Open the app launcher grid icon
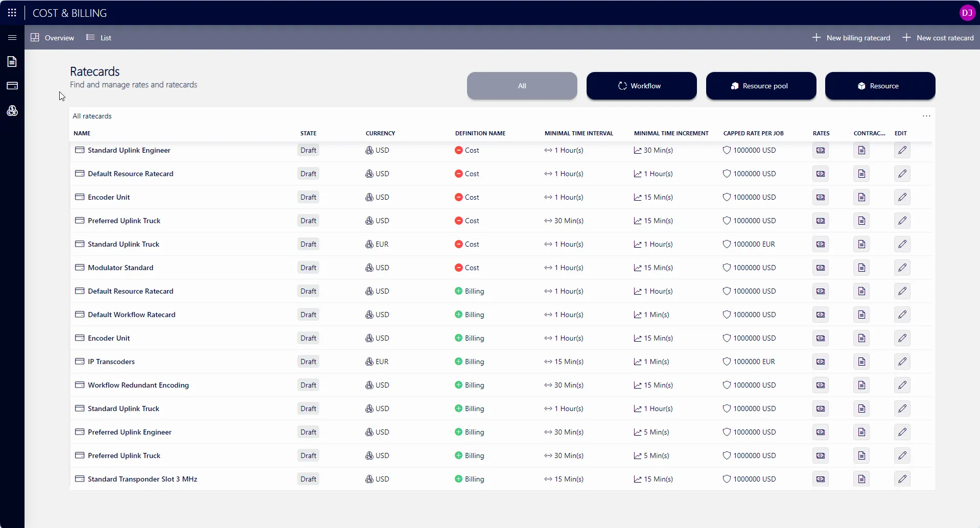 click(x=12, y=13)
